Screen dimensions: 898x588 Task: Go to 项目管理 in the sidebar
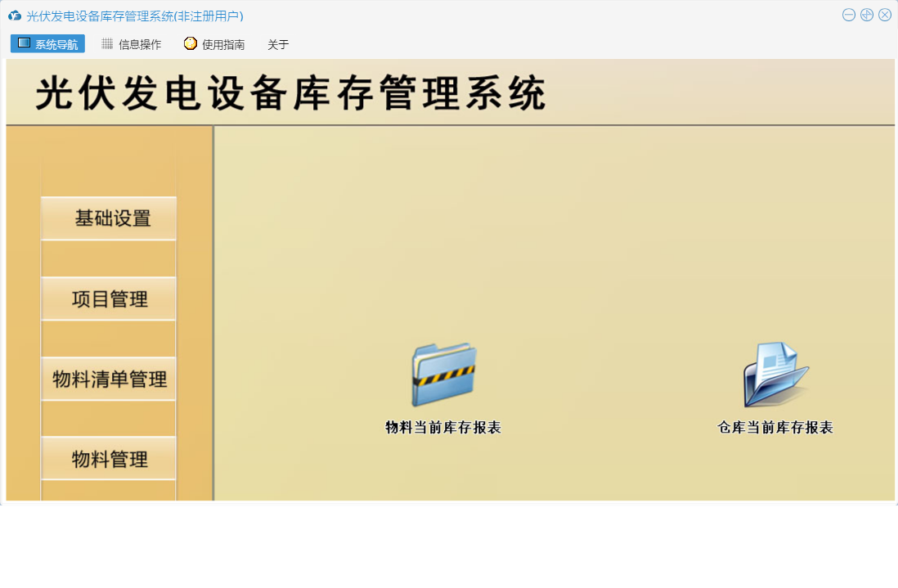click(x=109, y=299)
